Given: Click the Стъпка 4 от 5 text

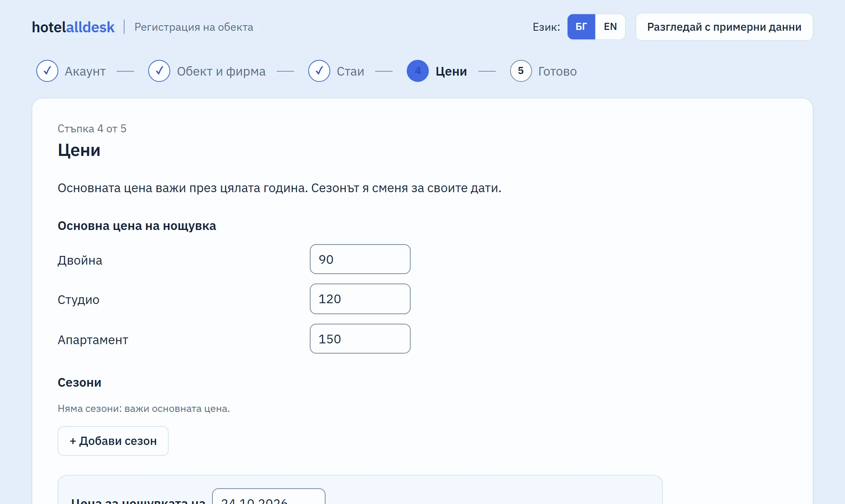Looking at the screenshot, I should click(92, 129).
